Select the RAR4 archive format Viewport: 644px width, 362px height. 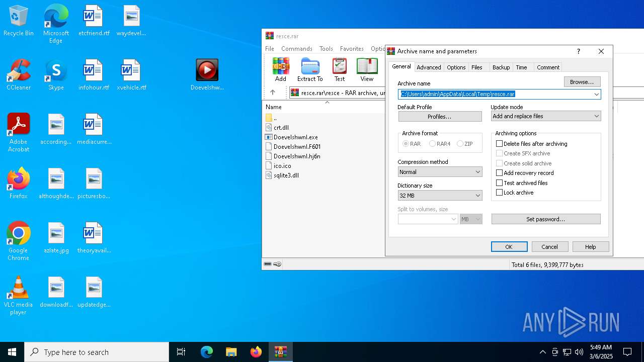(x=440, y=144)
